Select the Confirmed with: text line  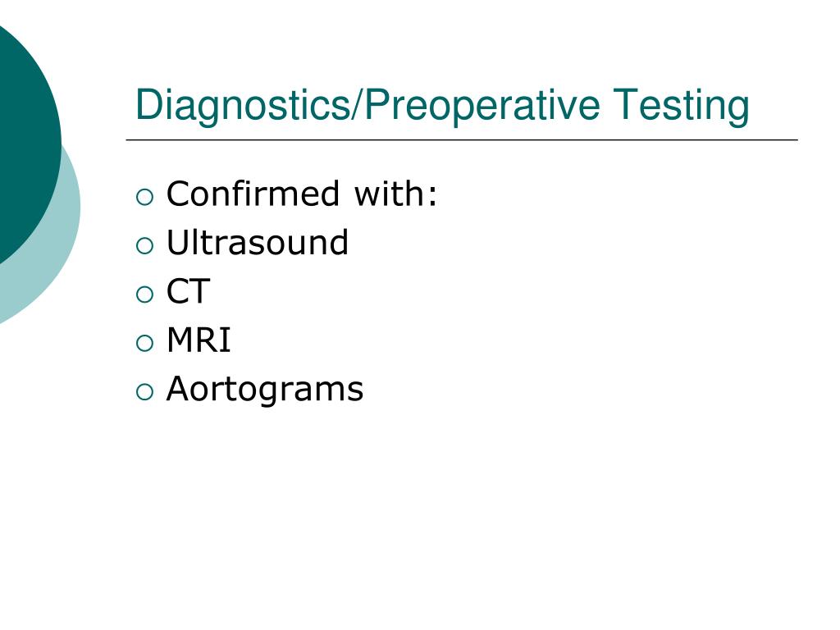click(302, 194)
